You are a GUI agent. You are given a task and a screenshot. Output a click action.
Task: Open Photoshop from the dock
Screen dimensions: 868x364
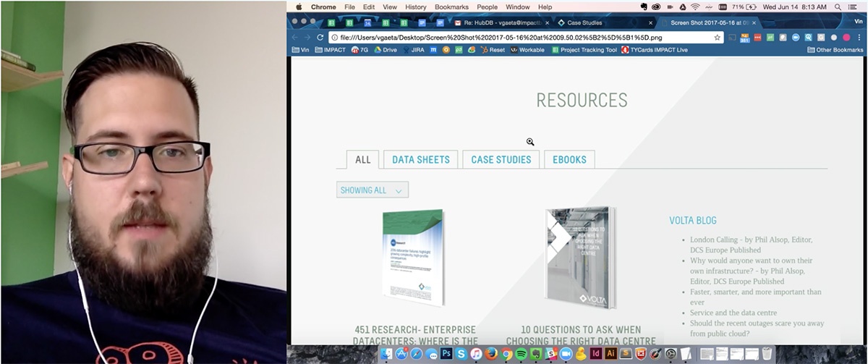[x=445, y=355]
